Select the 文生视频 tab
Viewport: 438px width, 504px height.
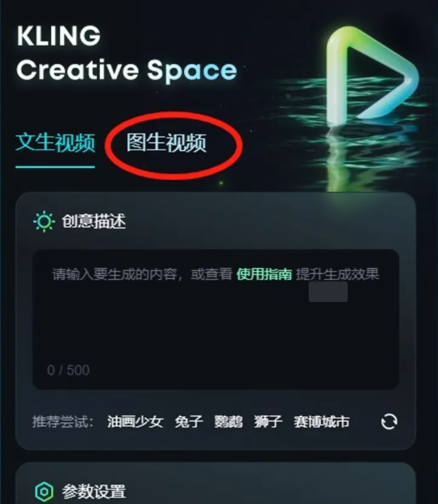coord(55,143)
